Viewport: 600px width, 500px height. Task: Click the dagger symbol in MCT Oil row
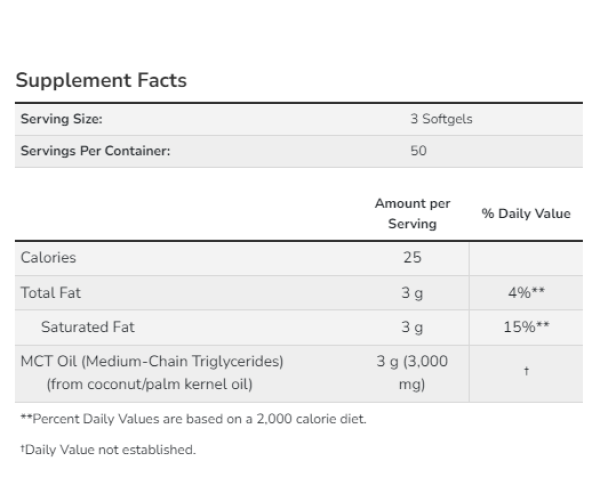(x=526, y=372)
